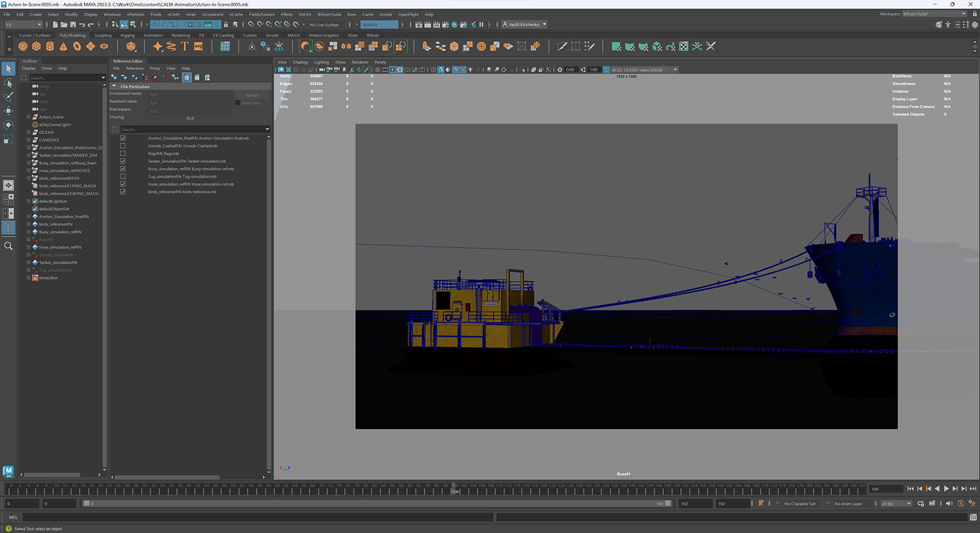
Task: Create a polygon torus from shelf
Action: [77, 47]
